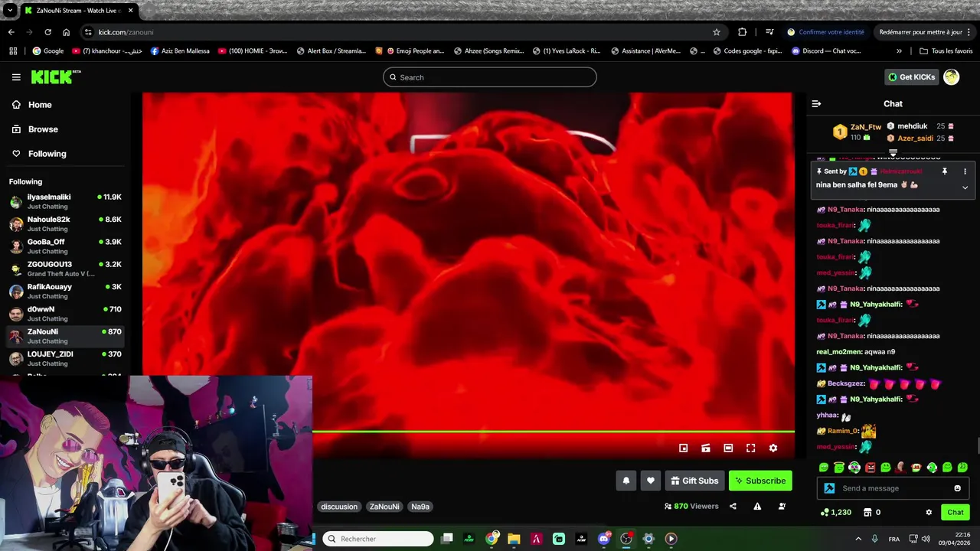Open chat settings gear
The width and height of the screenshot is (980, 551).
929,512
